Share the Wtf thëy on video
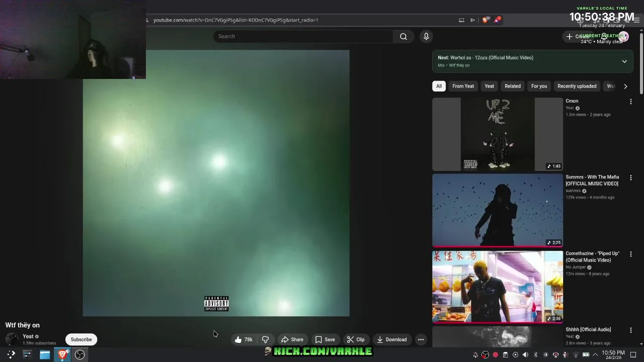Viewport: 644px width, 362px height. tap(292, 339)
